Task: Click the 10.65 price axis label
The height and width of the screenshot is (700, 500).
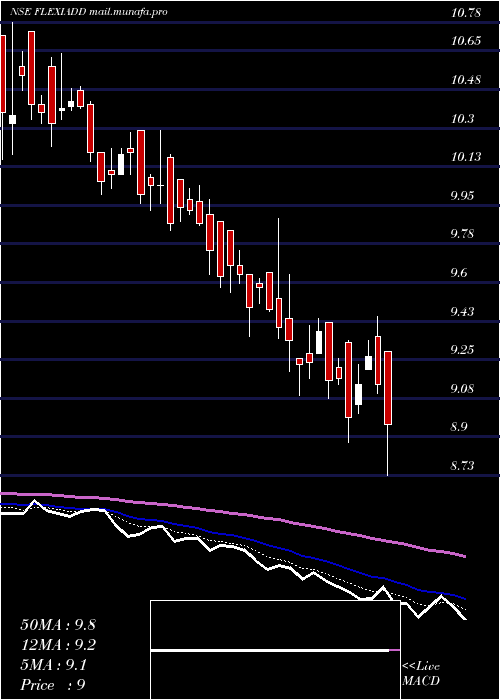Action: coord(466,41)
